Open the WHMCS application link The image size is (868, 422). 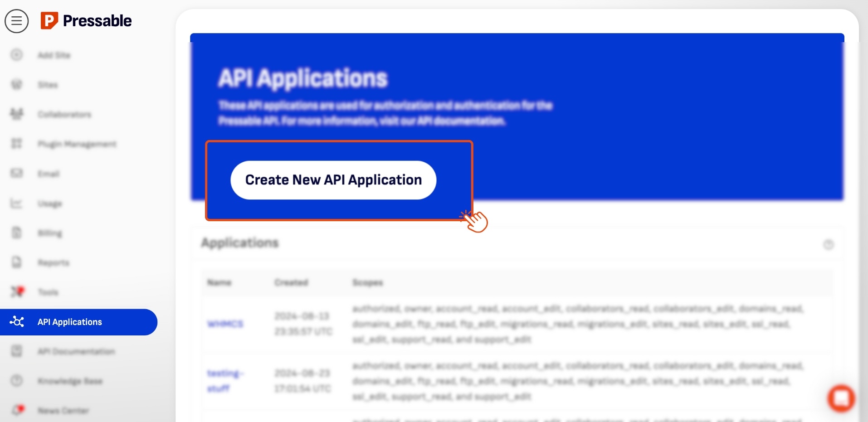[x=225, y=324]
